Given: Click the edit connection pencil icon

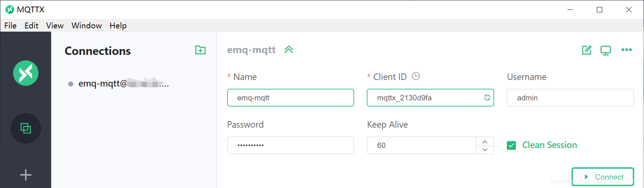Looking at the screenshot, I should (587, 50).
